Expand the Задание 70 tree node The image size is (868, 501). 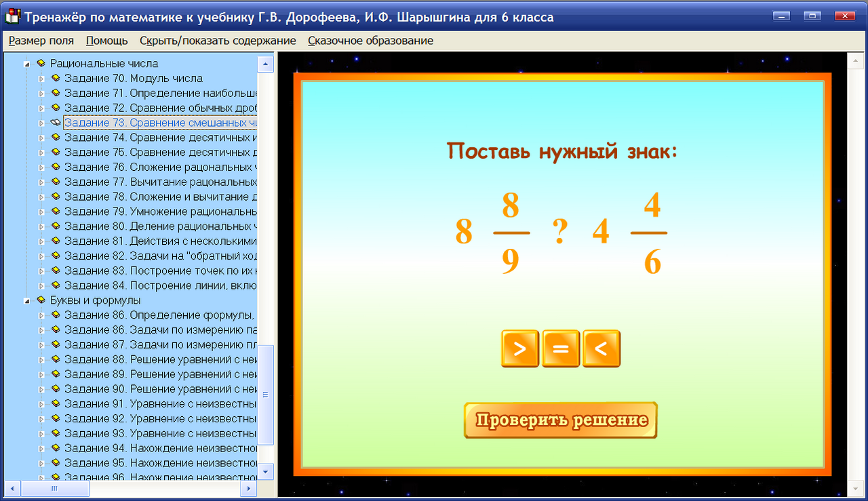coord(42,78)
